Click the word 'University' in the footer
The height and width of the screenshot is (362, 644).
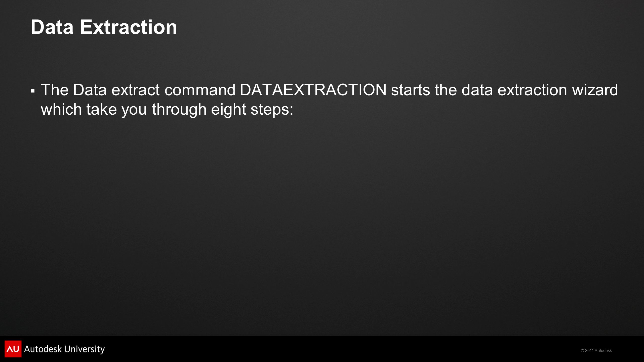[85, 349]
